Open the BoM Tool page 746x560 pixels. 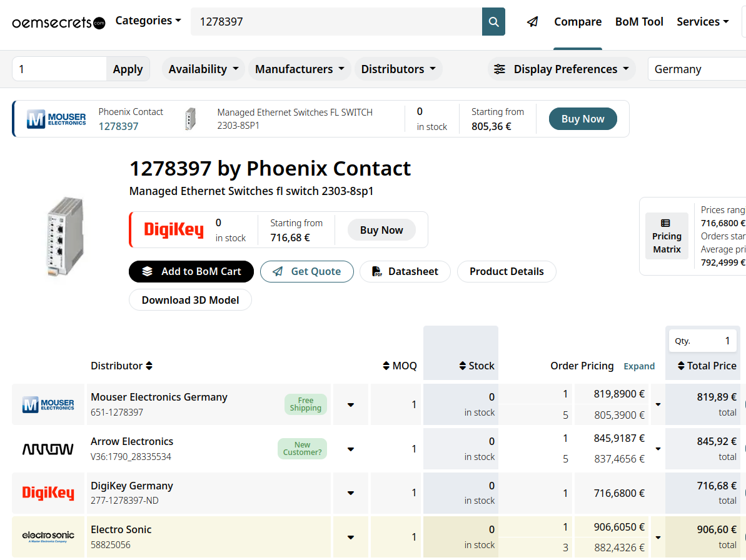(639, 22)
